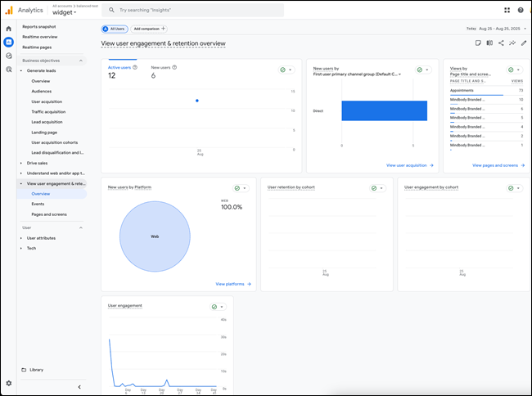
Task: Open the Explore icon in left rail
Action: click(x=9, y=56)
